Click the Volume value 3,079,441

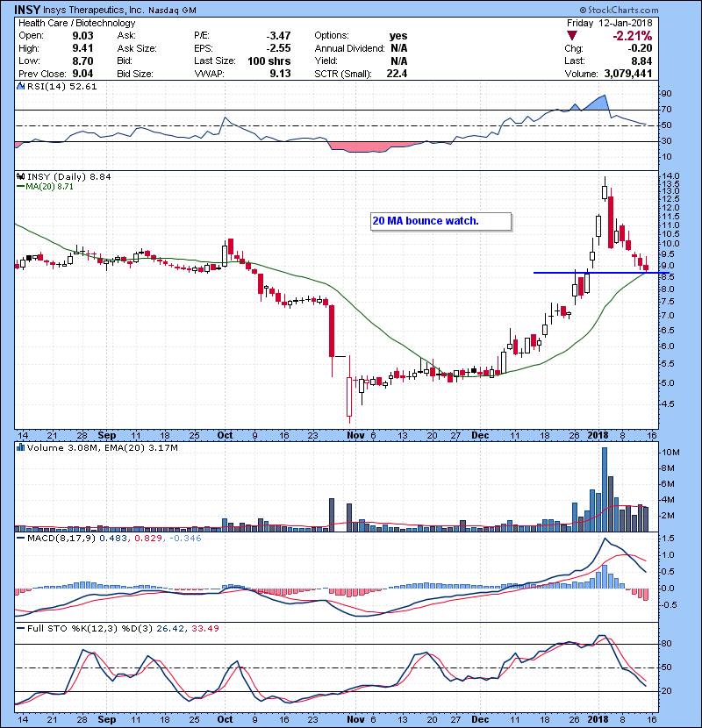coord(628,74)
